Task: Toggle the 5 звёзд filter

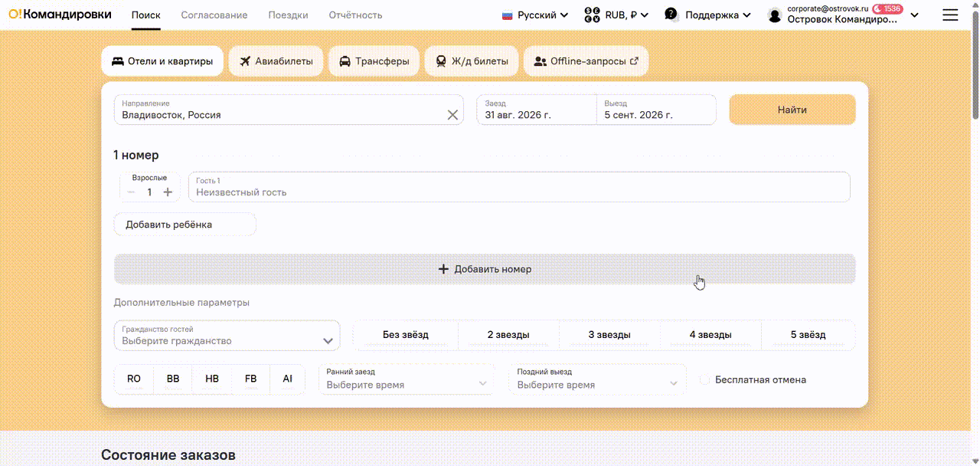Action: coord(808,335)
